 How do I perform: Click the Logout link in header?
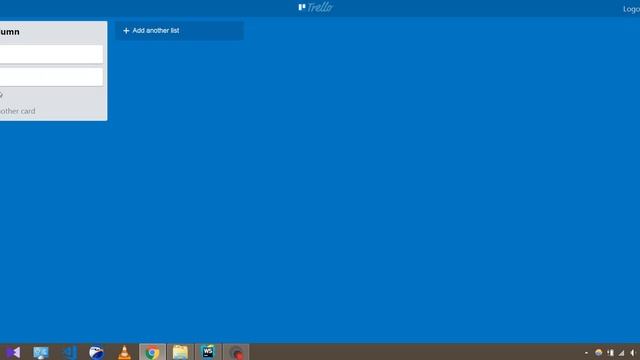coord(631,9)
